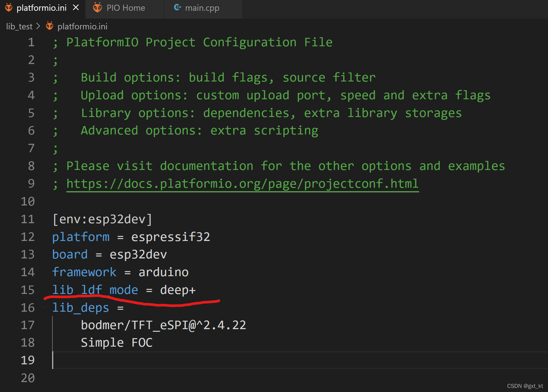This screenshot has height=392, width=548.
Task: Click line number 15 in the gutter
Action: (x=28, y=290)
